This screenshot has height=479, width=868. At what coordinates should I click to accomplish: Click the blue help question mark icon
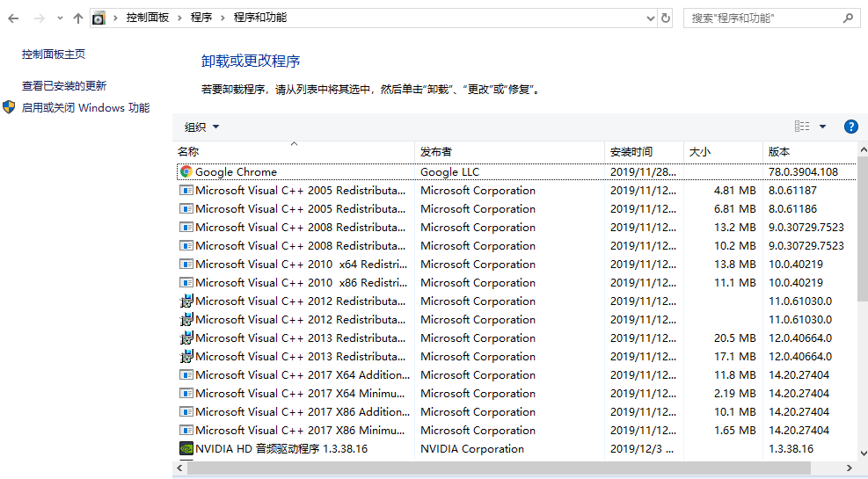point(850,127)
